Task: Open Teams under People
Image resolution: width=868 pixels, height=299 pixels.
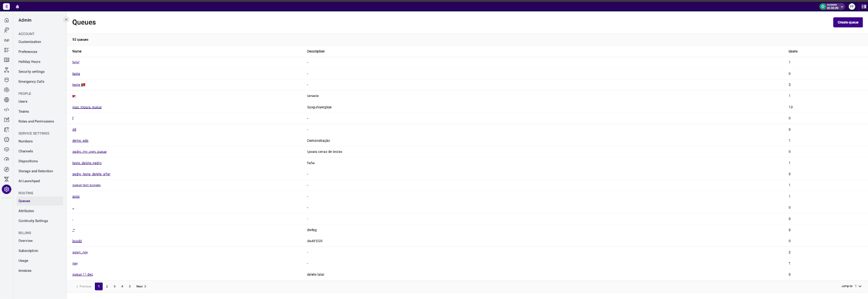Action: coord(24,112)
